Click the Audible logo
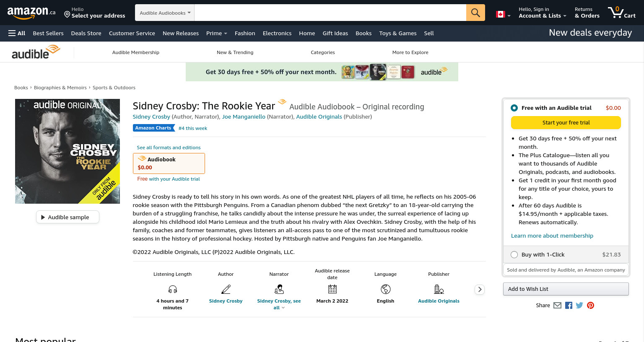The image size is (644, 342). pos(36,52)
